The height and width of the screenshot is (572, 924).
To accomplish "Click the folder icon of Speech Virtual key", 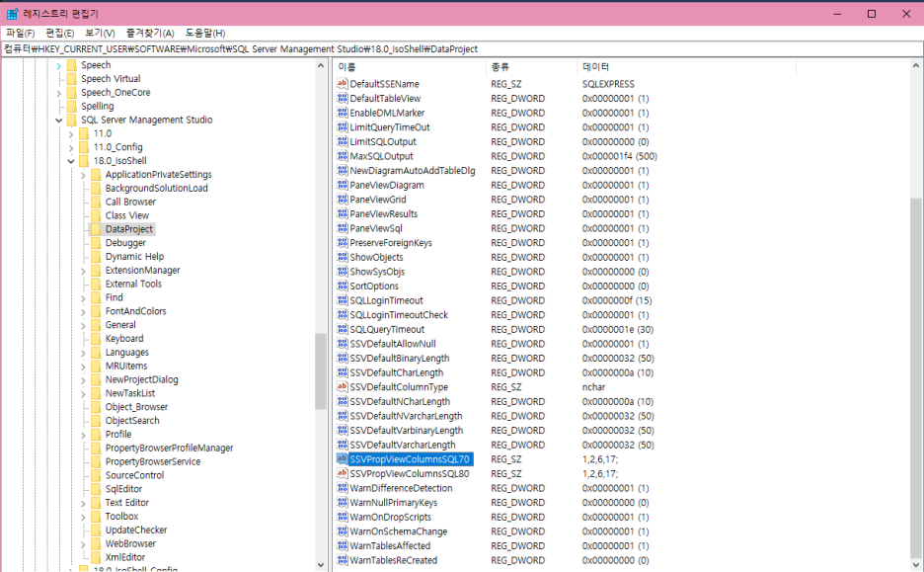I will (x=71, y=78).
